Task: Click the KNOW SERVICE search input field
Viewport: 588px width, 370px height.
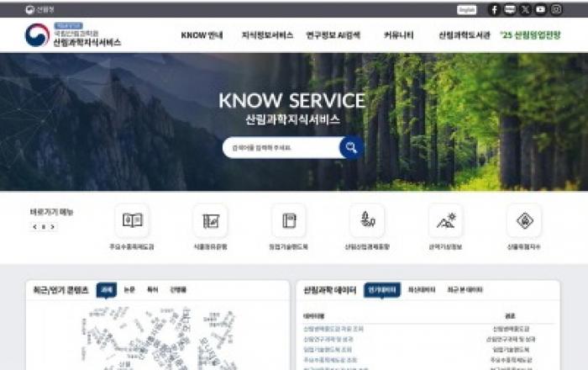Action: tap(282, 147)
